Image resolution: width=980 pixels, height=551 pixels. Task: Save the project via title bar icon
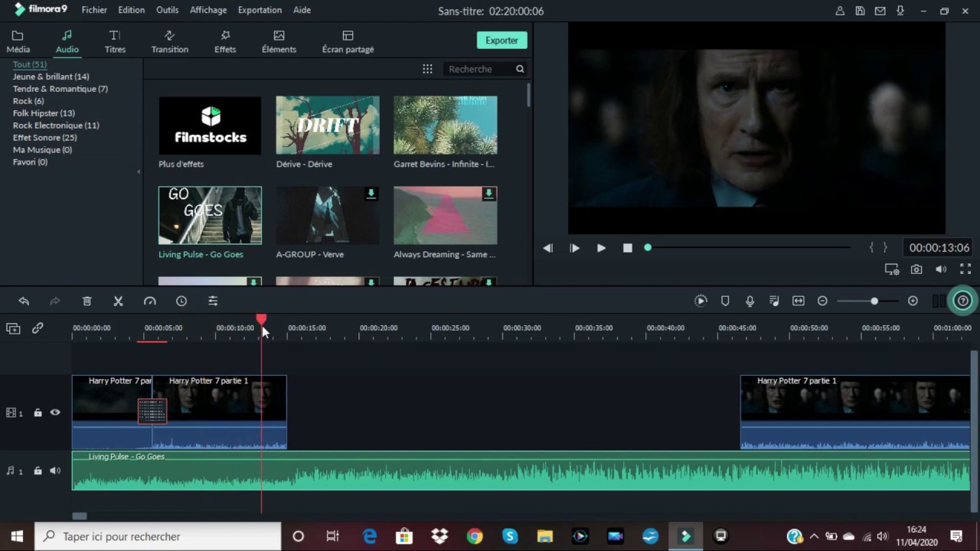[861, 11]
